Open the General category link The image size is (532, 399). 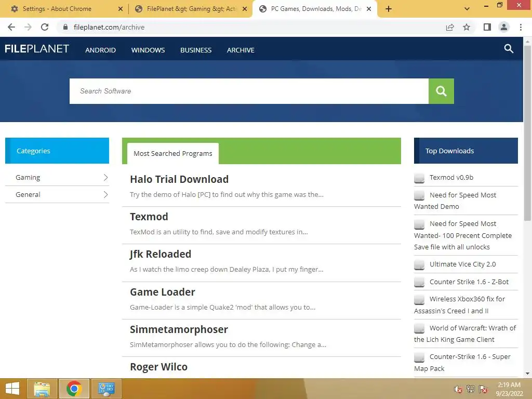coord(28,194)
